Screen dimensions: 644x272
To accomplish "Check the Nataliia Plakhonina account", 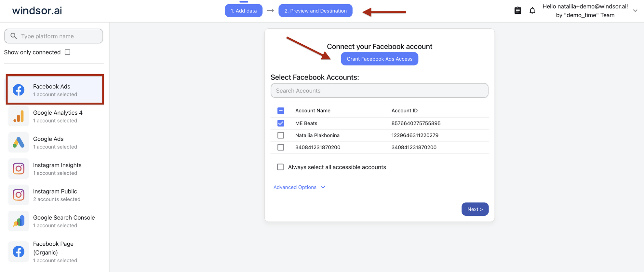I will (x=281, y=135).
